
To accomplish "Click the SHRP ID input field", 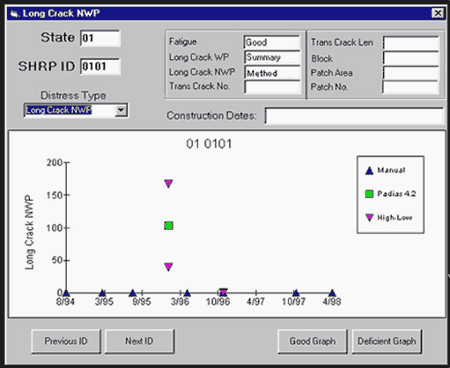I will click(x=100, y=66).
